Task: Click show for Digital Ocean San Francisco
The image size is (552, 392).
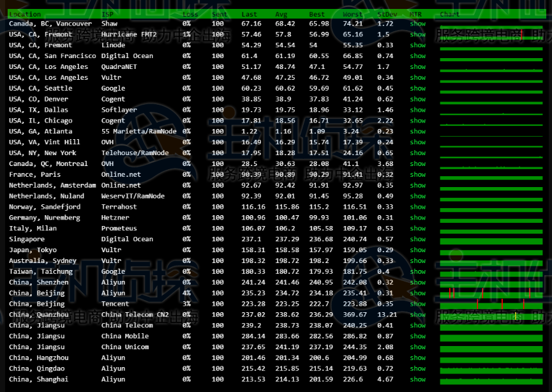Action: 417,56
